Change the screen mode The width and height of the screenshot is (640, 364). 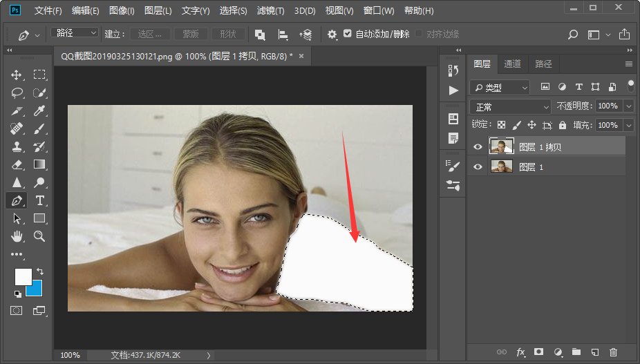pos(39,311)
